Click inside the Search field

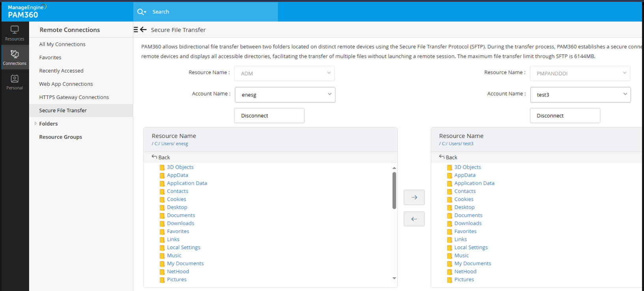tap(213, 12)
